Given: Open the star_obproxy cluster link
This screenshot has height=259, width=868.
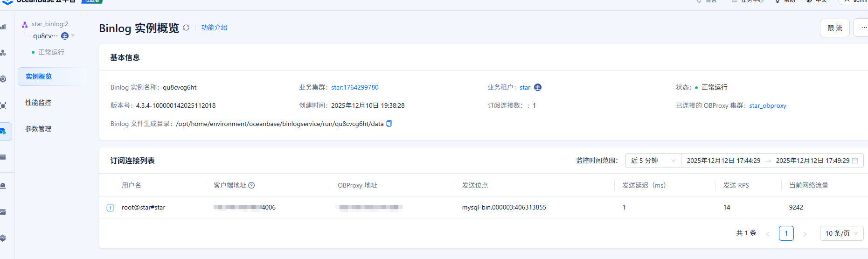Looking at the screenshot, I should pyautogui.click(x=768, y=105).
